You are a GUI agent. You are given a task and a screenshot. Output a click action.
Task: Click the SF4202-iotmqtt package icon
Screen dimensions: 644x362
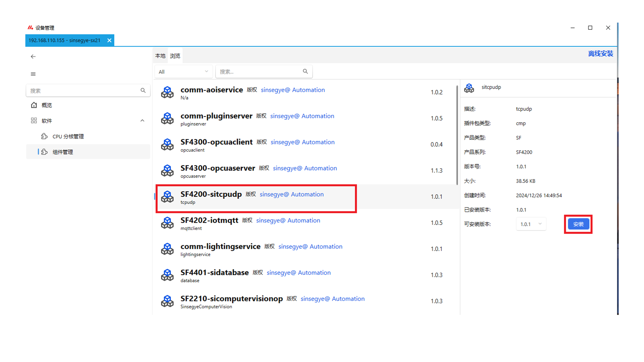click(167, 223)
